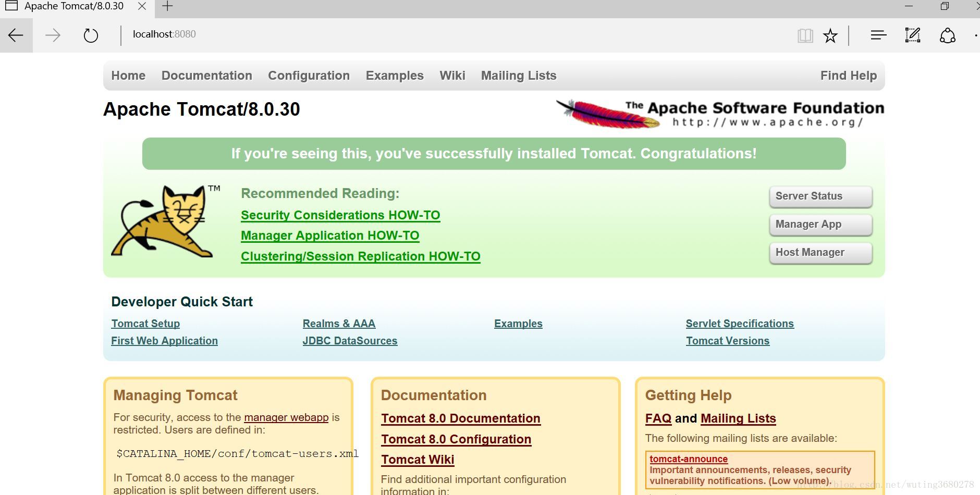Open Home in navigation bar
The height and width of the screenshot is (495, 980).
click(128, 76)
